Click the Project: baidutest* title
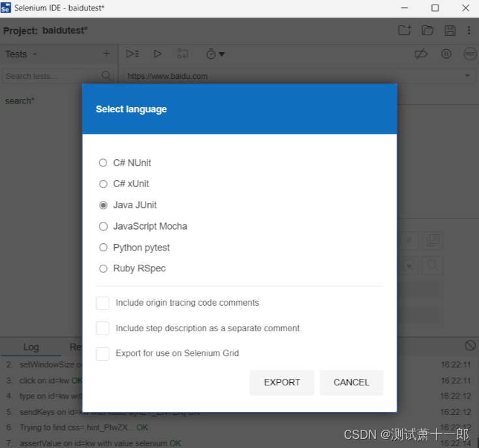Image resolution: width=479 pixels, height=448 pixels. tap(46, 31)
